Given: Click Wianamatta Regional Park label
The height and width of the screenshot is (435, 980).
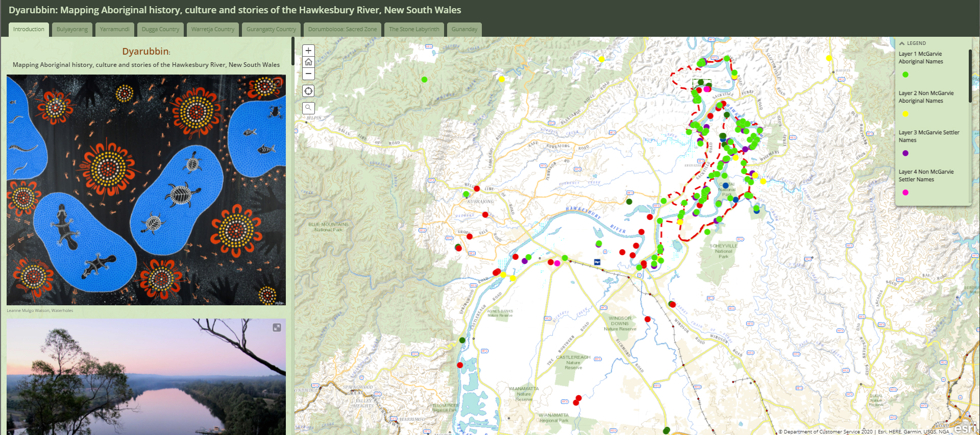Looking at the screenshot, I should click(x=554, y=418).
